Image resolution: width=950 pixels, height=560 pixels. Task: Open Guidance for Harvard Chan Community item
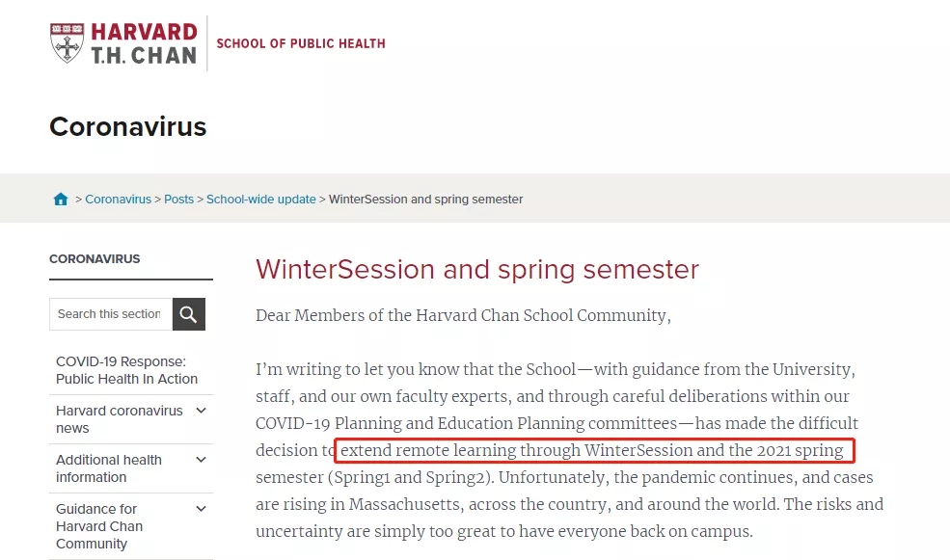tap(99, 526)
